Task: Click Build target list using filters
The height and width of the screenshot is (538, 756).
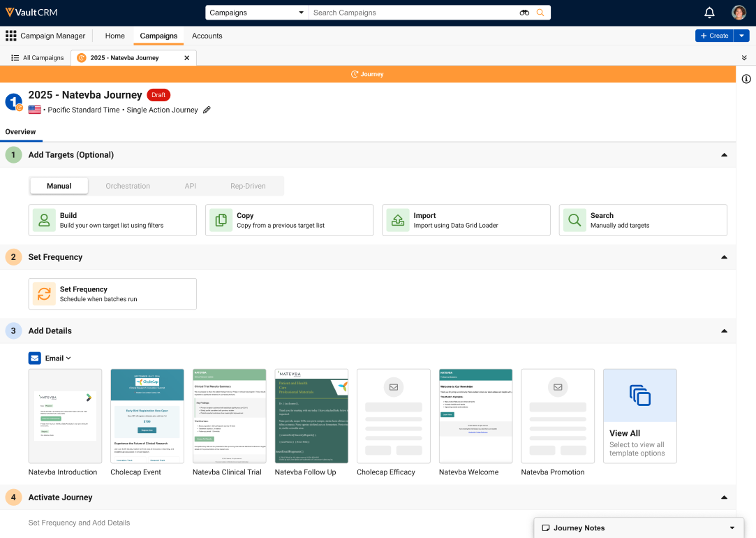Action: (x=112, y=220)
